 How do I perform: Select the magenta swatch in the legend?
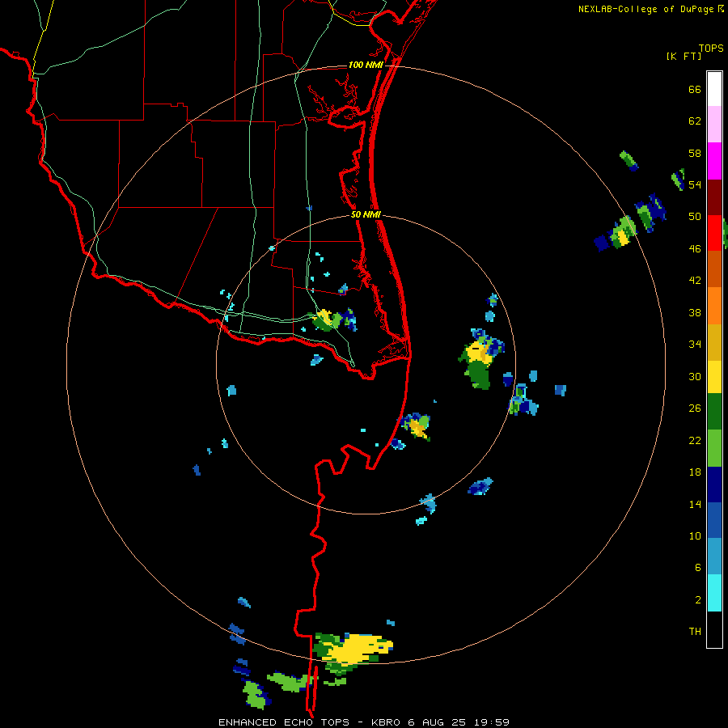tap(714, 161)
